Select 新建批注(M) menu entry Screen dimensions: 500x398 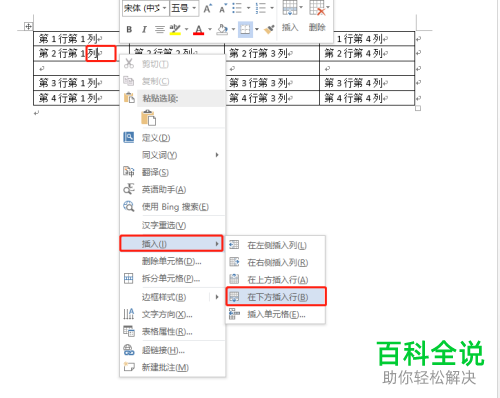click(172, 367)
